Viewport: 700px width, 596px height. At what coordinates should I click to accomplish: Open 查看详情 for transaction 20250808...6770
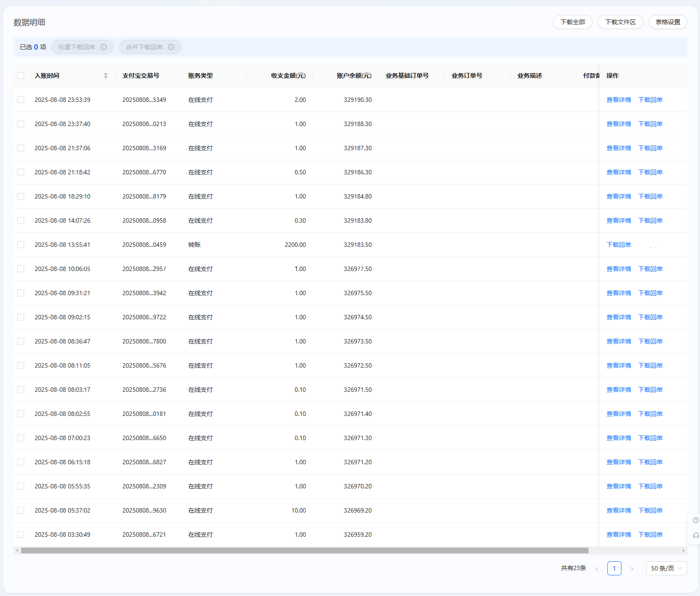pyautogui.click(x=619, y=172)
